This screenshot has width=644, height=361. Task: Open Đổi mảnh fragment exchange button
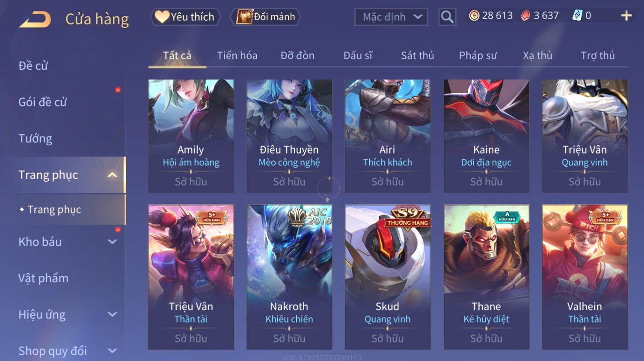[x=265, y=17]
